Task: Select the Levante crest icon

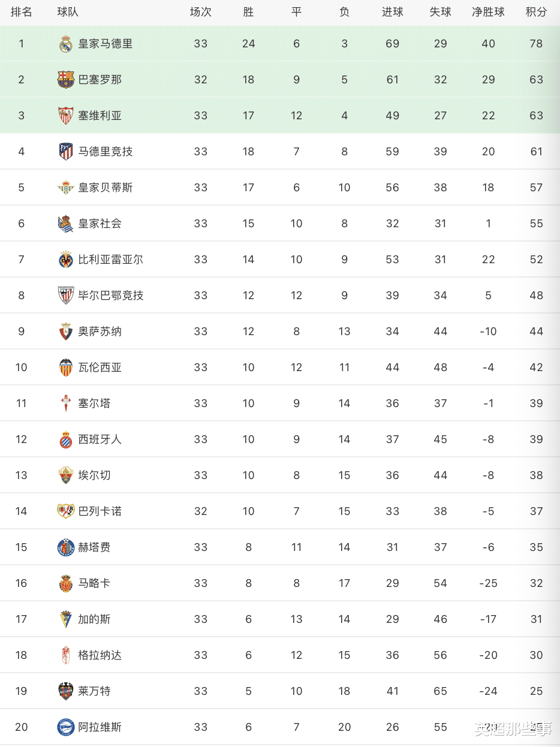Action: pyautogui.click(x=66, y=691)
